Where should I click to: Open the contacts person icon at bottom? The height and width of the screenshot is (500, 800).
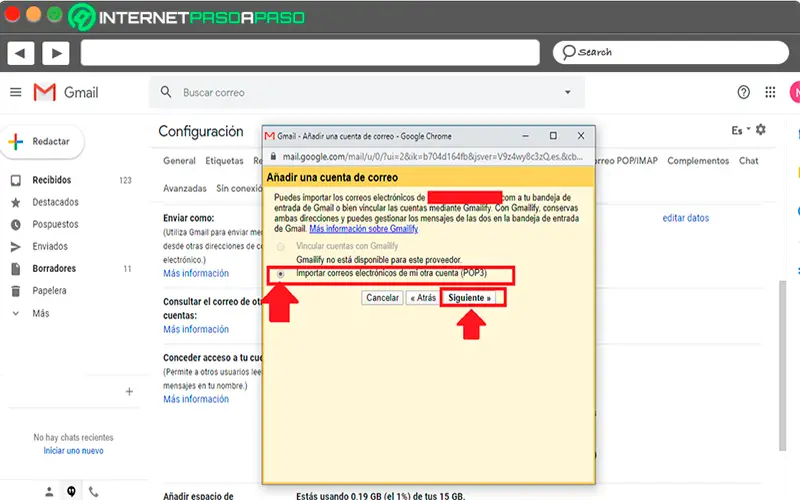[x=49, y=492]
